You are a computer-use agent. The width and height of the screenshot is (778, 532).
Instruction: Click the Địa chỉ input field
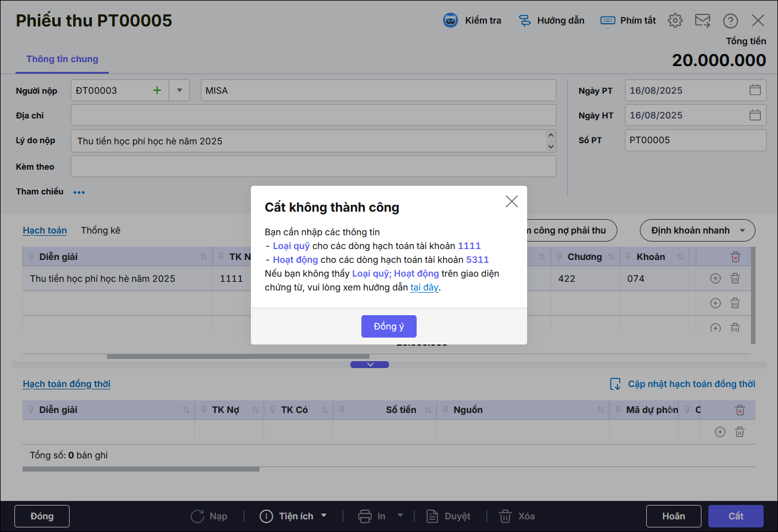coord(313,115)
